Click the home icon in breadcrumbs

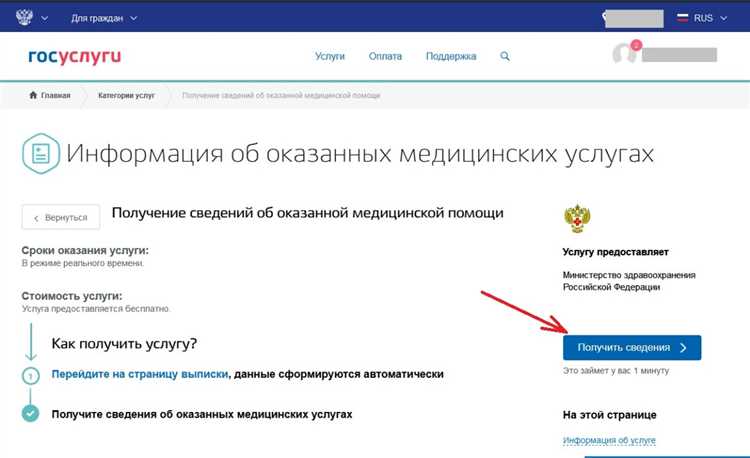pyautogui.click(x=33, y=95)
